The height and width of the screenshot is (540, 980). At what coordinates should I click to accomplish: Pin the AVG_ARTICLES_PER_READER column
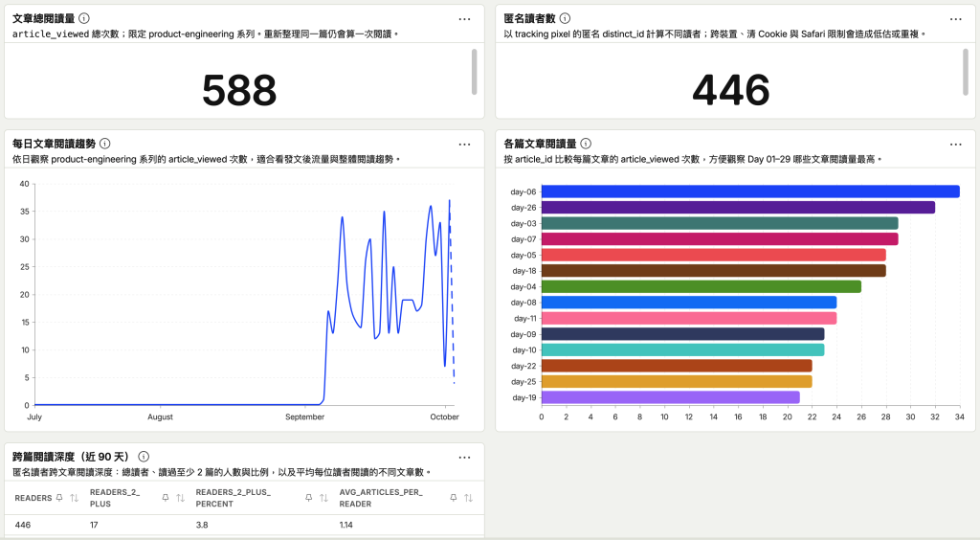pyautogui.click(x=454, y=498)
